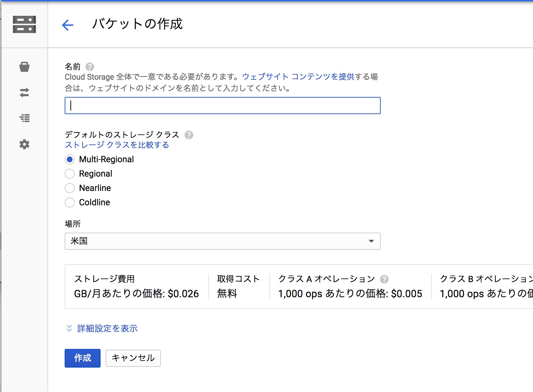
Task: Open the Settings gear in sidebar
Action: click(x=24, y=144)
